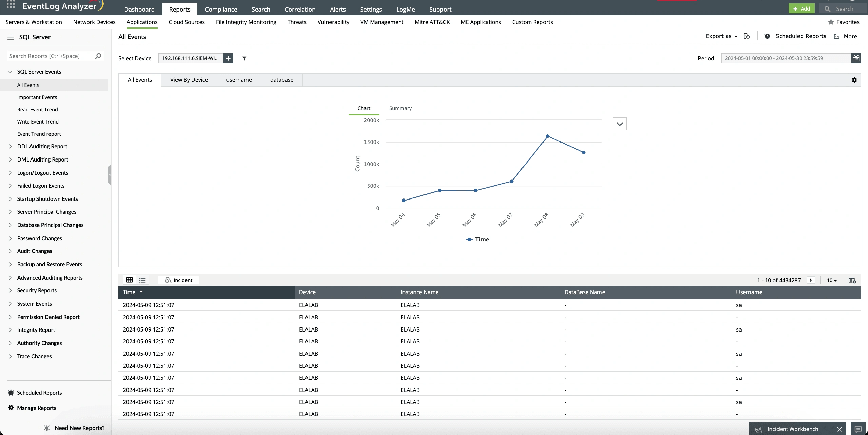This screenshot has height=435, width=868.
Task: Switch to list view icon
Action: (142, 280)
